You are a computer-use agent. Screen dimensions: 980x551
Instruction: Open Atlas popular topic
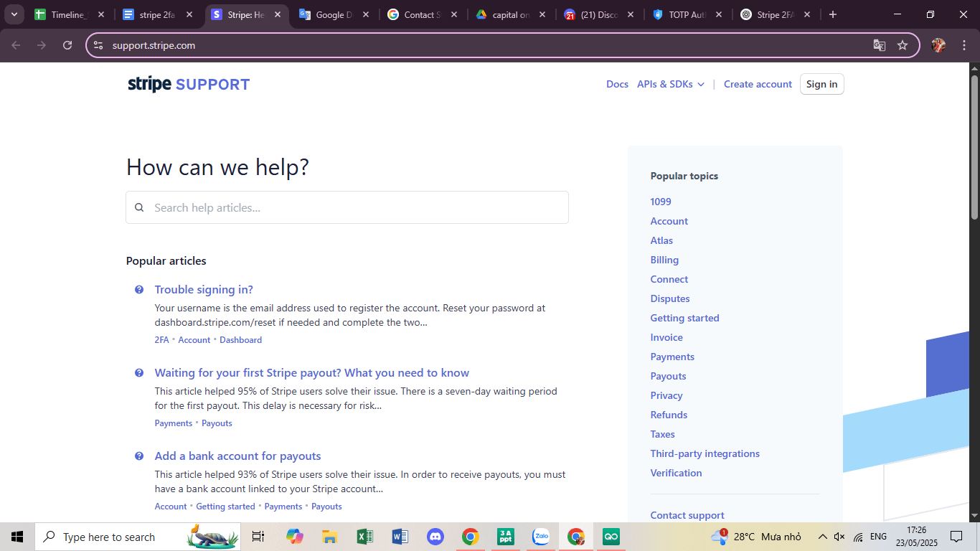click(x=661, y=240)
